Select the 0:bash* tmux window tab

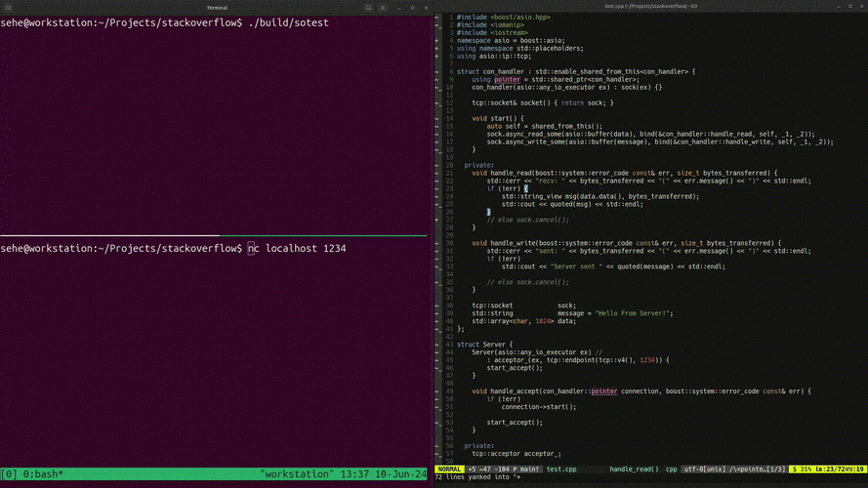pyautogui.click(x=43, y=474)
